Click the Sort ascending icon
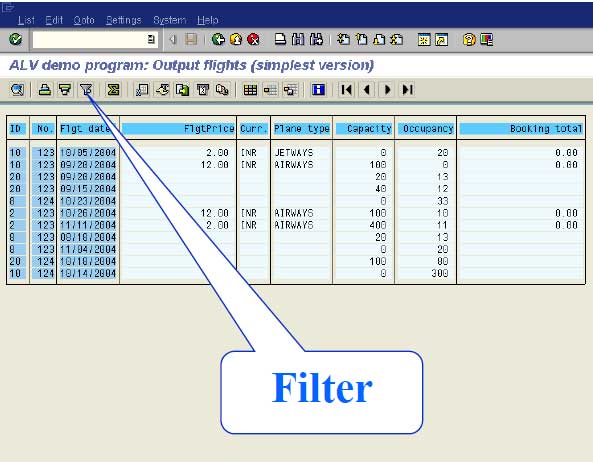The height and width of the screenshot is (462, 593). click(45, 90)
